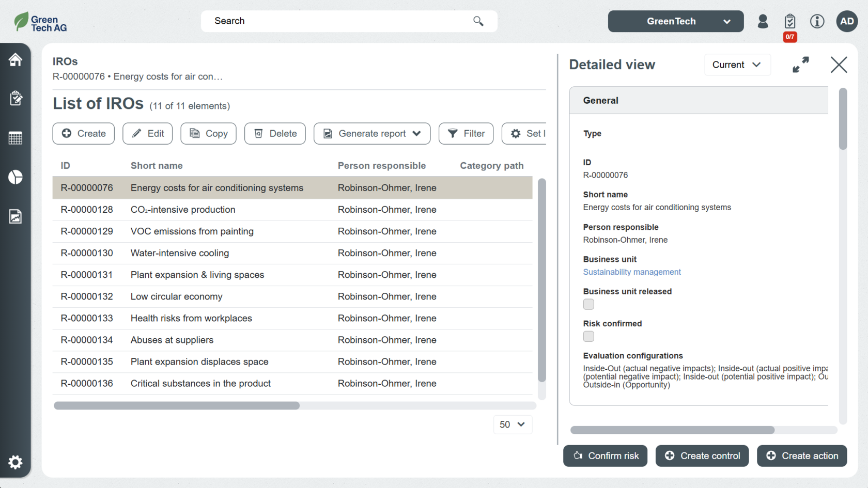Open the pie chart sidebar icon
The width and height of the screenshot is (868, 488).
pyautogui.click(x=16, y=177)
